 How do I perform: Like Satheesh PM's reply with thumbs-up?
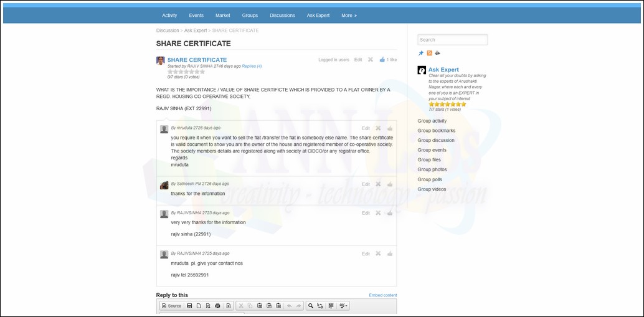[390, 184]
